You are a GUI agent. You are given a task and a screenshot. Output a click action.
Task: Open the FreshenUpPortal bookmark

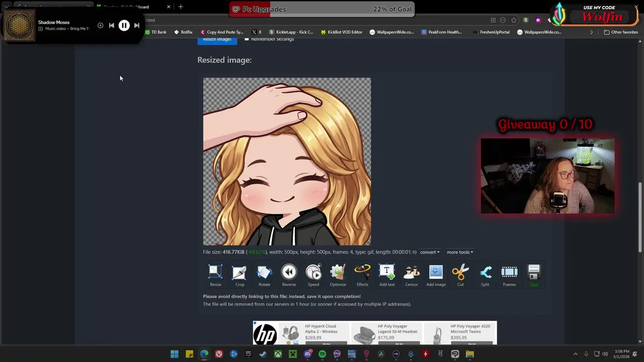[x=492, y=32]
